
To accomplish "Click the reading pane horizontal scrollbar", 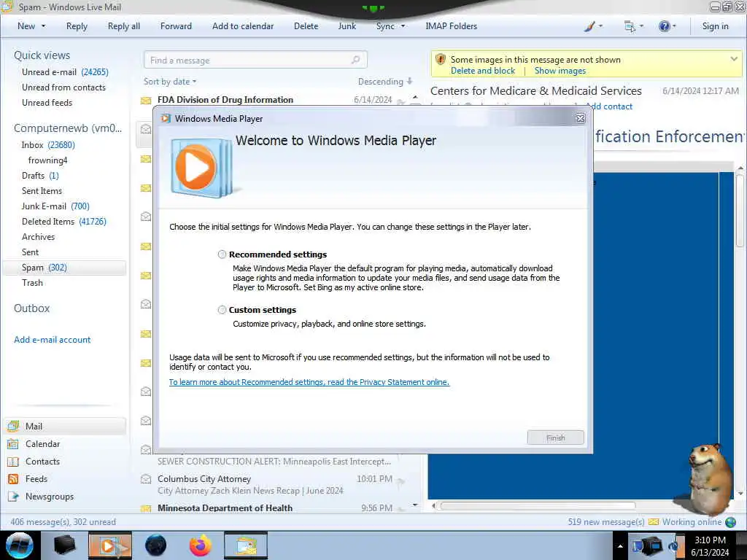I will pyautogui.click(x=538, y=506).
